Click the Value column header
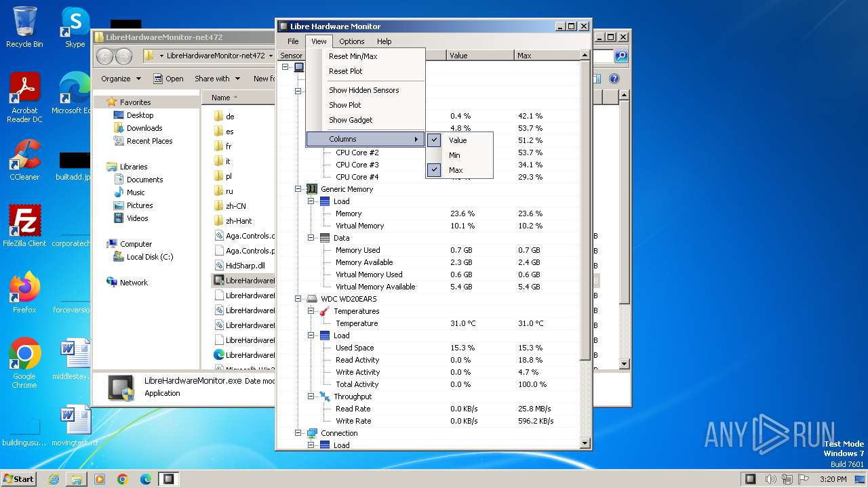The width and height of the screenshot is (868, 488). coord(480,56)
